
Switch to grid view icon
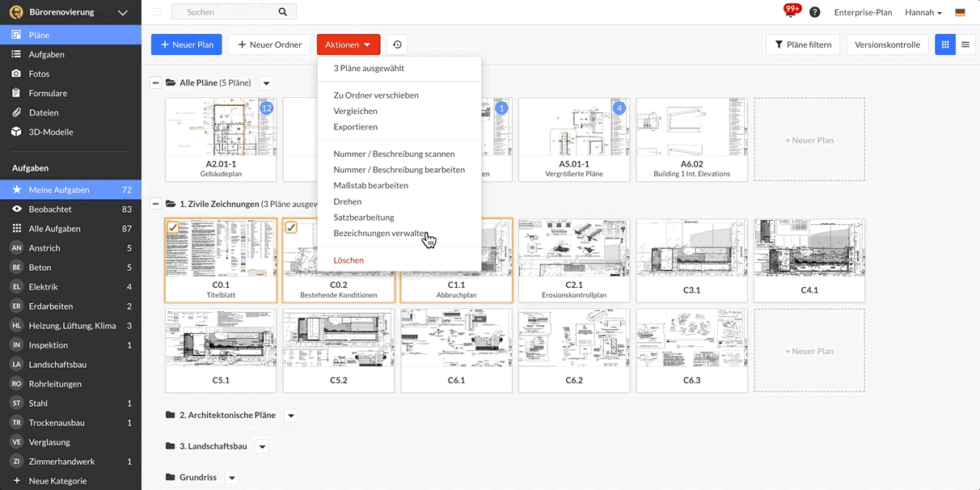[944, 44]
